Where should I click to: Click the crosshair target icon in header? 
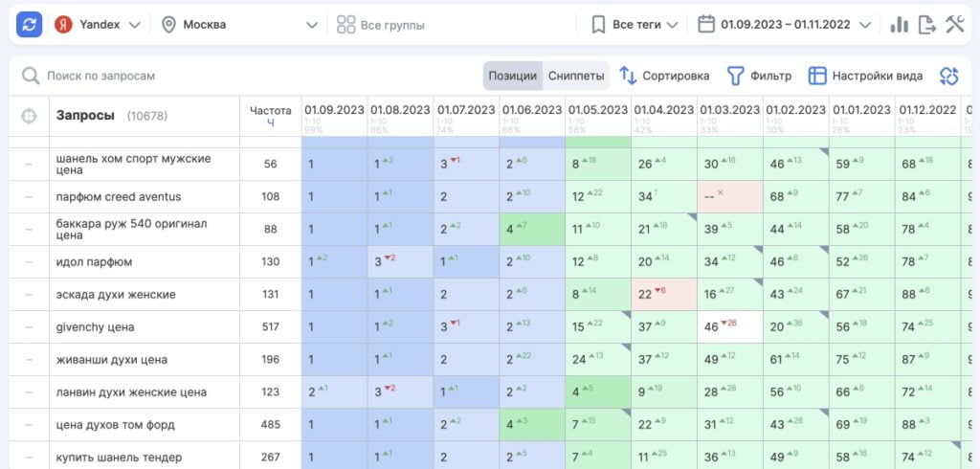[x=29, y=116]
